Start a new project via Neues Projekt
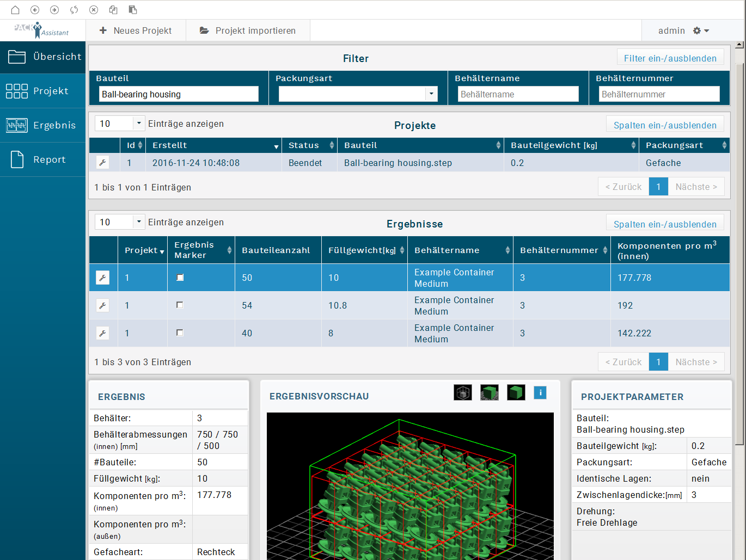The width and height of the screenshot is (746, 560). tap(136, 30)
